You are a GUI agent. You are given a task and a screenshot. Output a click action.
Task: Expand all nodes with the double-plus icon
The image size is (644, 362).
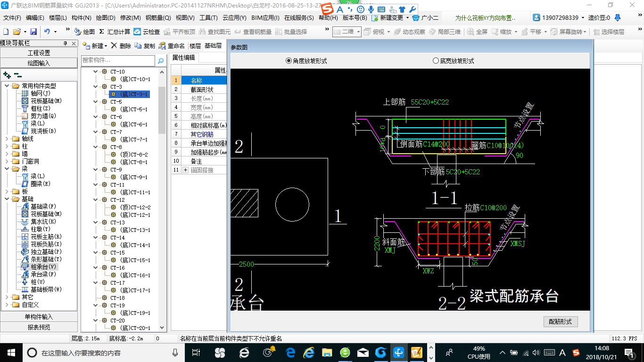(x=7, y=75)
